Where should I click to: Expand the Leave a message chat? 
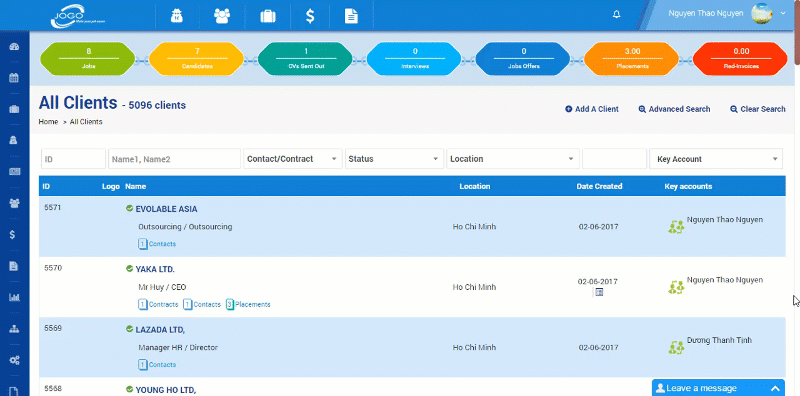718,388
